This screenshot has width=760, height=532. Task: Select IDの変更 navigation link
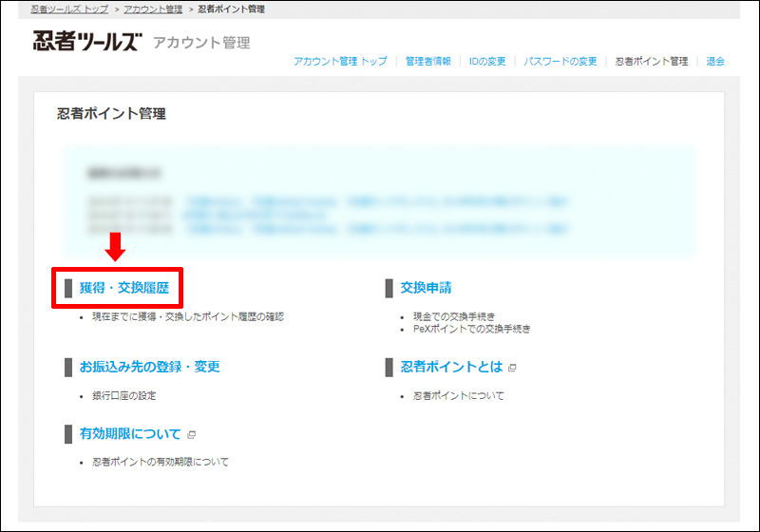click(x=487, y=61)
